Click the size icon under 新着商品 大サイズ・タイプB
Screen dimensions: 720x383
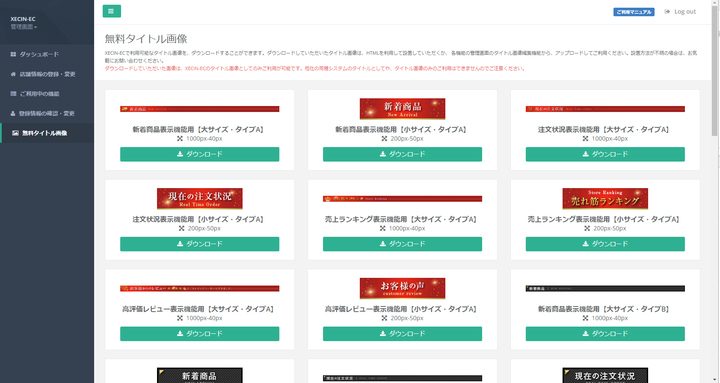585,318
